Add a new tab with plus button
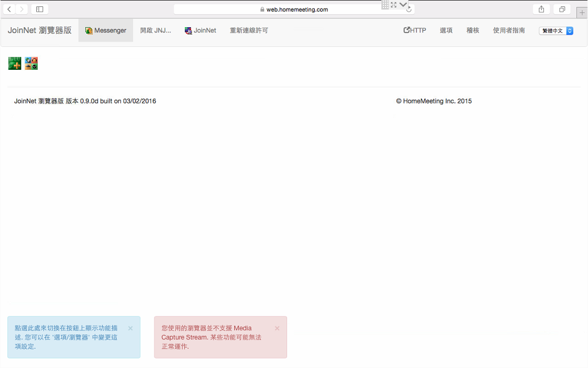 582,12
